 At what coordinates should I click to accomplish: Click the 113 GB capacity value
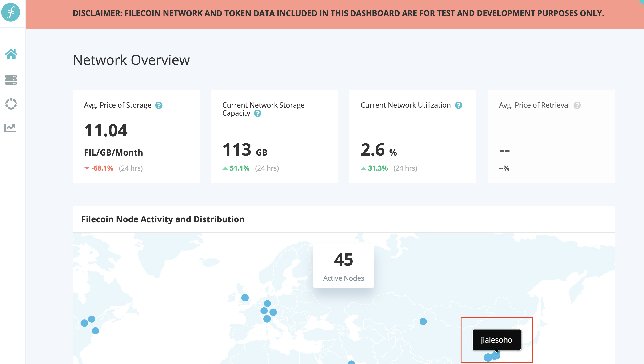click(245, 150)
